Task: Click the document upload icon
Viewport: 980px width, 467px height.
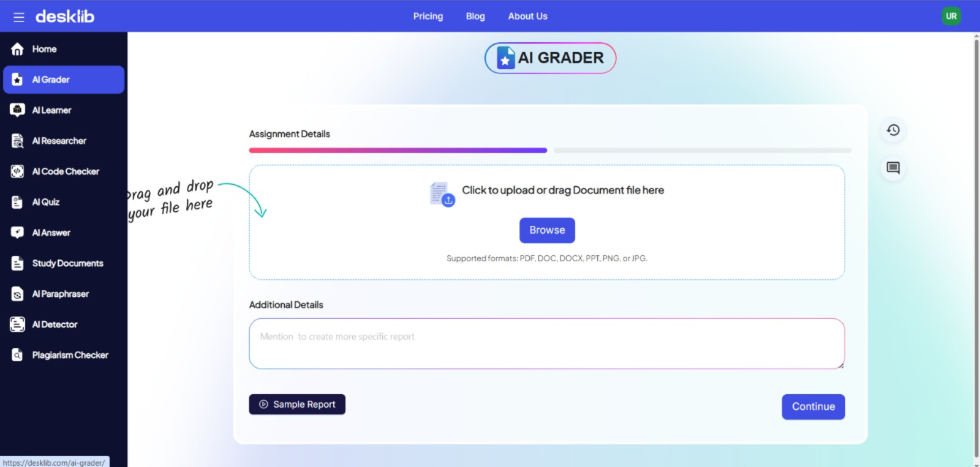Action: [442, 194]
